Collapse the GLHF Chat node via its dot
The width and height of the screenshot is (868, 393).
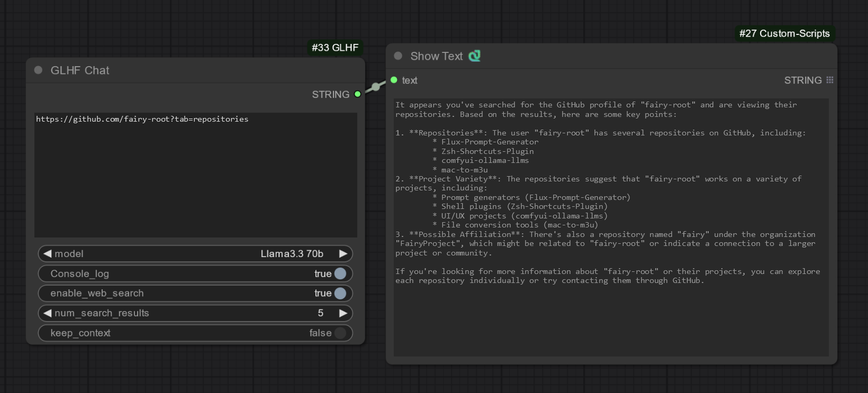[x=38, y=70]
